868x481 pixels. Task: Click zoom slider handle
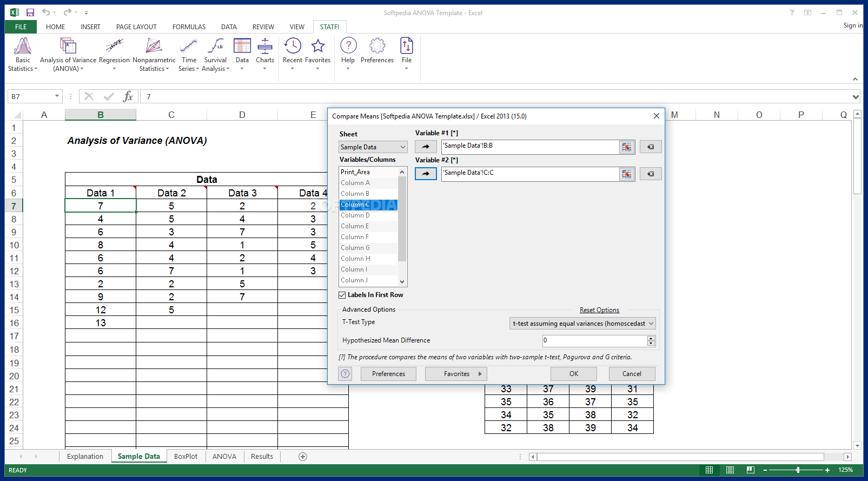[x=798, y=470]
